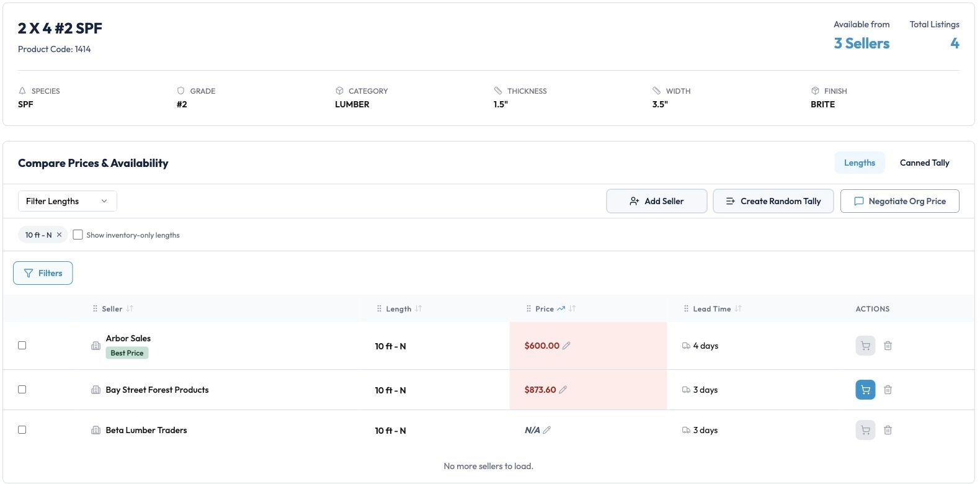
Task: Sort table by Length column arrows
Action: 419,308
